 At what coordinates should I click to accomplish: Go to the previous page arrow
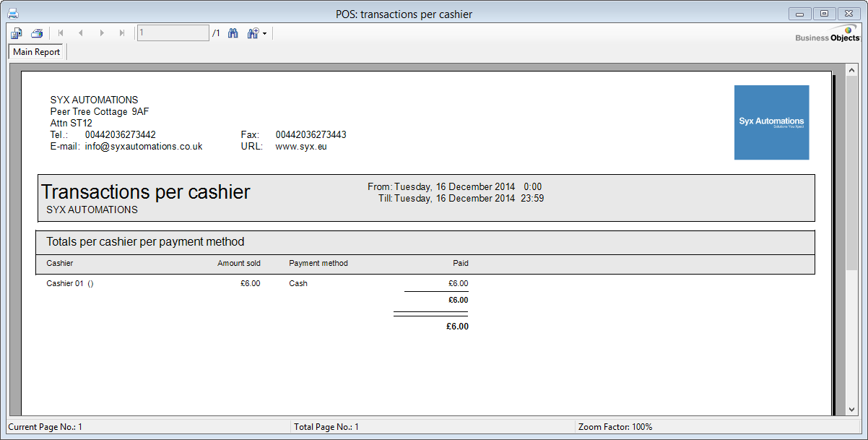81,33
